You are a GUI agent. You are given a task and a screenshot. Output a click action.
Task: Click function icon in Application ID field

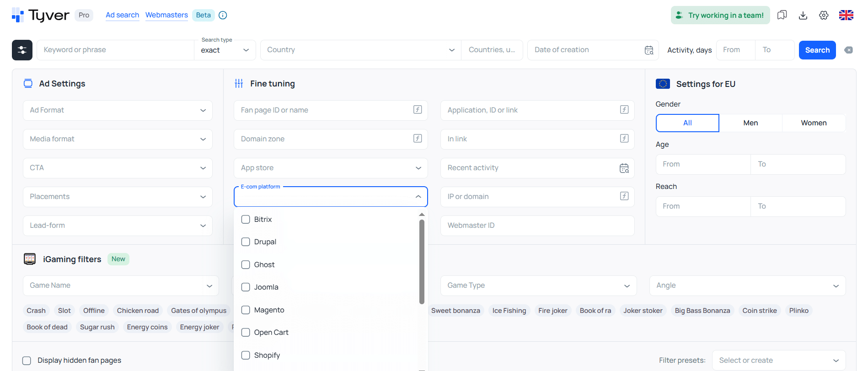pyautogui.click(x=624, y=109)
